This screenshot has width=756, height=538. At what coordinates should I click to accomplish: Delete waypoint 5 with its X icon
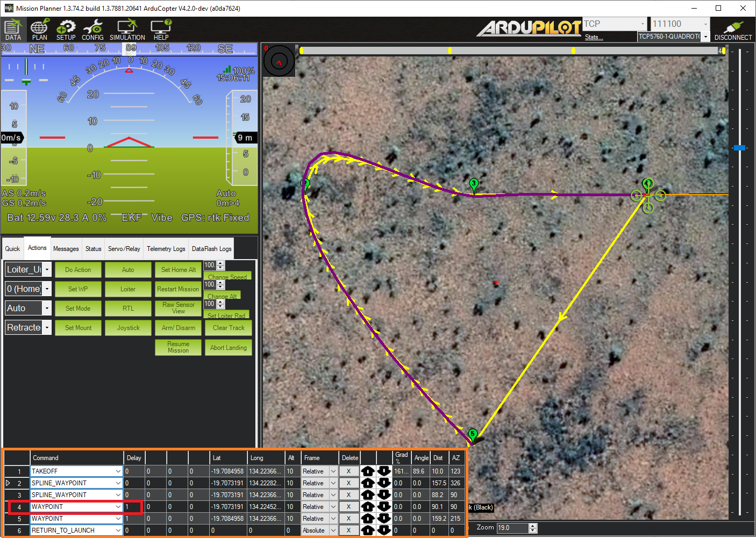350,518
